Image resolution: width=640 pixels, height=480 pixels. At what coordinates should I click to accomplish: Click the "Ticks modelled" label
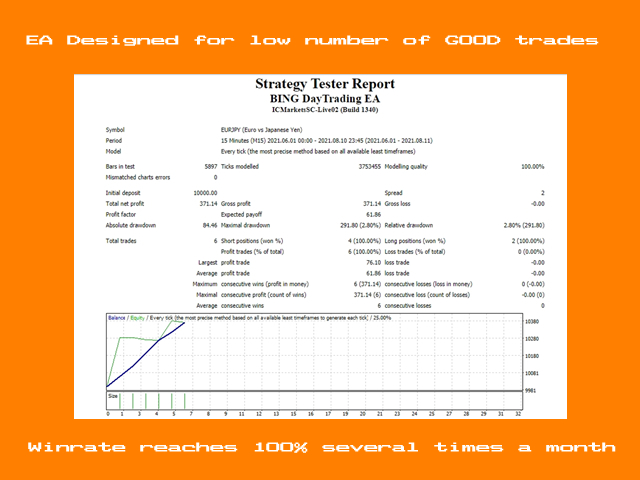(240, 167)
